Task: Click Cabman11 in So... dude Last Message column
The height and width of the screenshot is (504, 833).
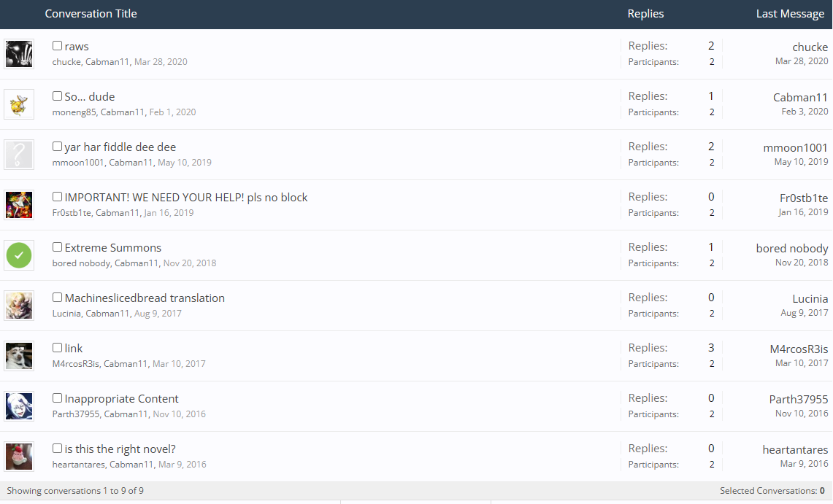Action: click(x=800, y=97)
